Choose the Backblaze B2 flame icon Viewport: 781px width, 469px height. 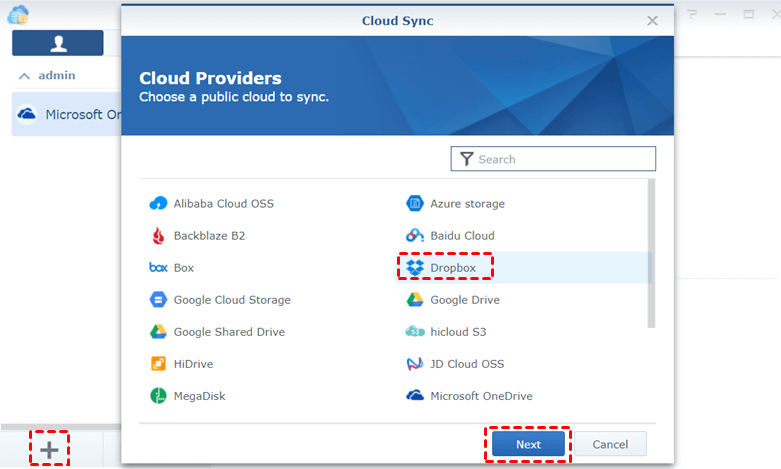(x=158, y=236)
